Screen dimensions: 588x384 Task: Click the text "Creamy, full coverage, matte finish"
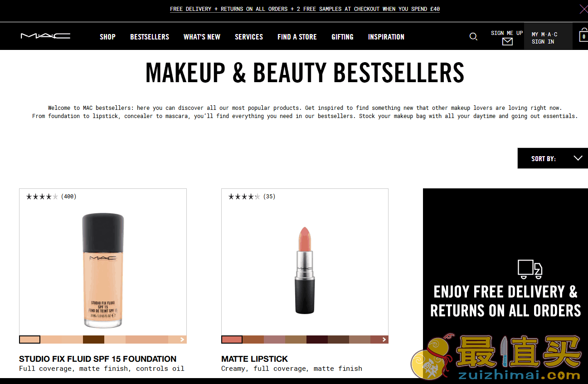pos(292,369)
